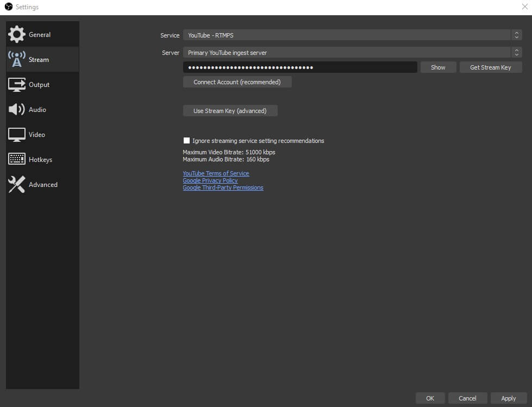Click Get Stream Key
532x407 pixels.
(x=490, y=67)
